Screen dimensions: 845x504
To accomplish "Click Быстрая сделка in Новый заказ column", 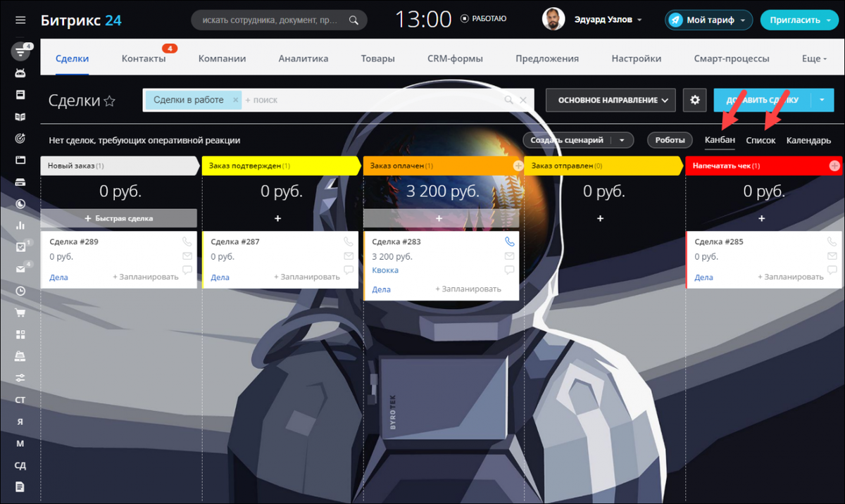I will 119,218.
